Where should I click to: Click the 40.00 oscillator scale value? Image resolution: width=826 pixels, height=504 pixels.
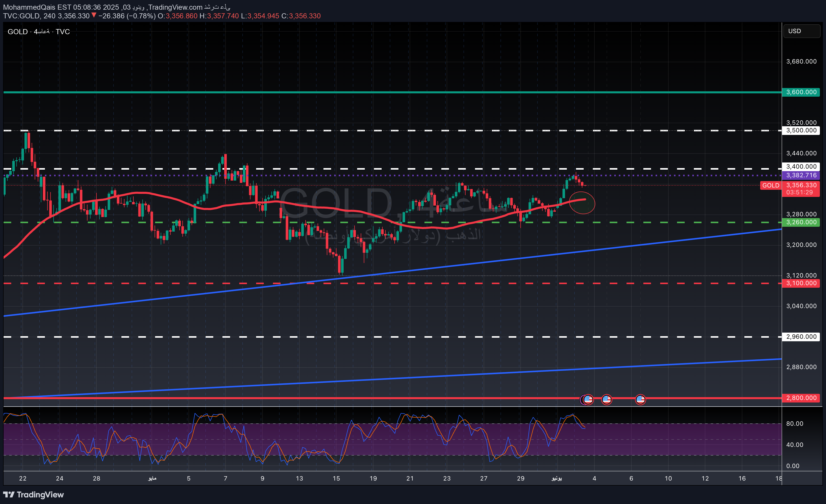(794, 445)
